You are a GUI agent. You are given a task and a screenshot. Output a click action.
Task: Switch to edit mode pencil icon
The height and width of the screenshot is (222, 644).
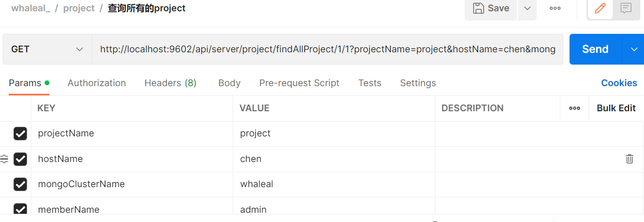click(x=600, y=8)
